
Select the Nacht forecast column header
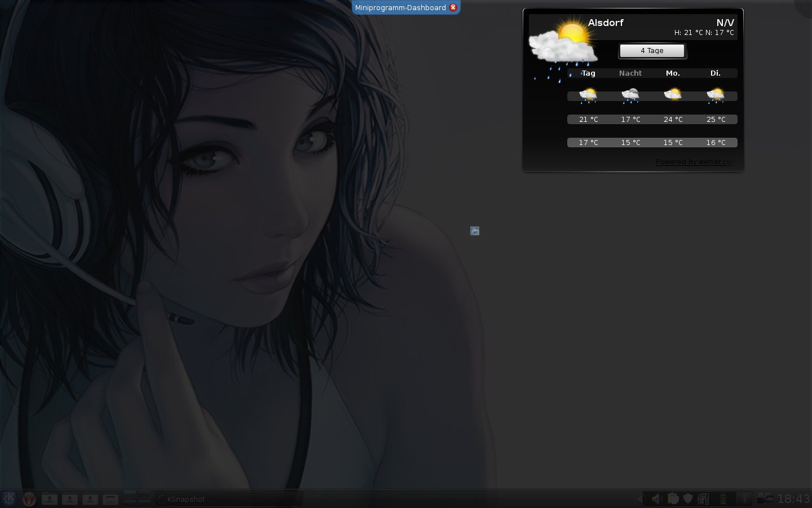(x=630, y=73)
